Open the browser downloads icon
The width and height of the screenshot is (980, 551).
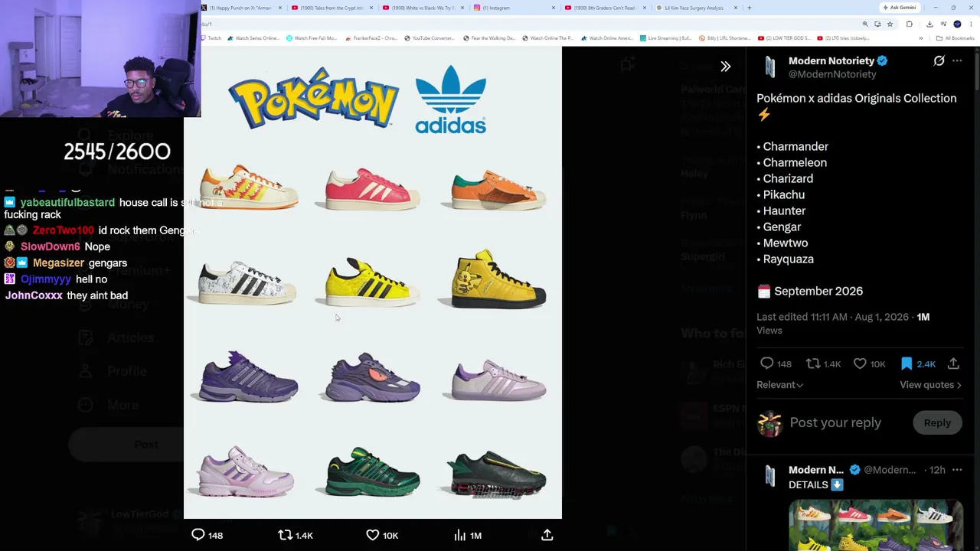point(929,24)
